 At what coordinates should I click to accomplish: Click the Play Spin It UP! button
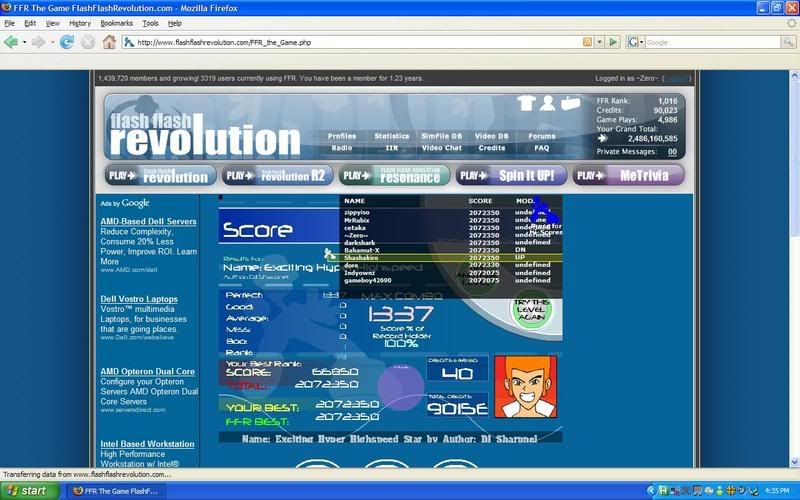512,175
